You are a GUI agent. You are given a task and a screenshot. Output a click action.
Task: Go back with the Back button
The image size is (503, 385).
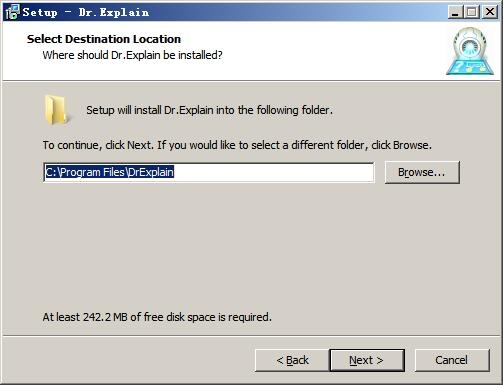coord(292,360)
